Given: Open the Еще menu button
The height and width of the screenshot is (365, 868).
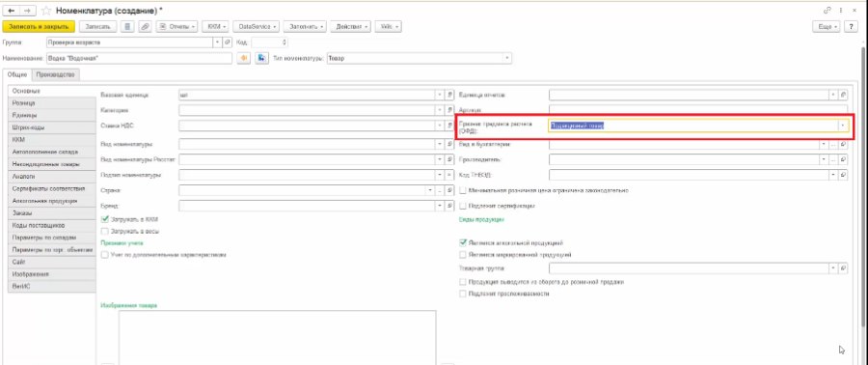Looking at the screenshot, I should coord(827,27).
